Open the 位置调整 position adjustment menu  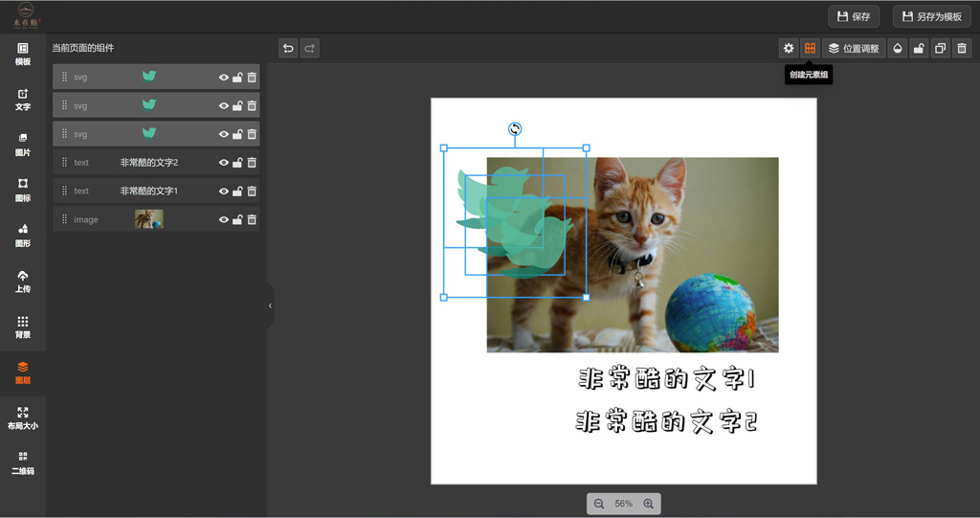coord(854,48)
